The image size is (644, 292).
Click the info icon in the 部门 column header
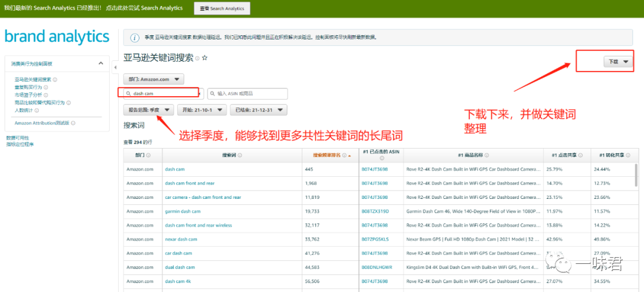point(148,155)
